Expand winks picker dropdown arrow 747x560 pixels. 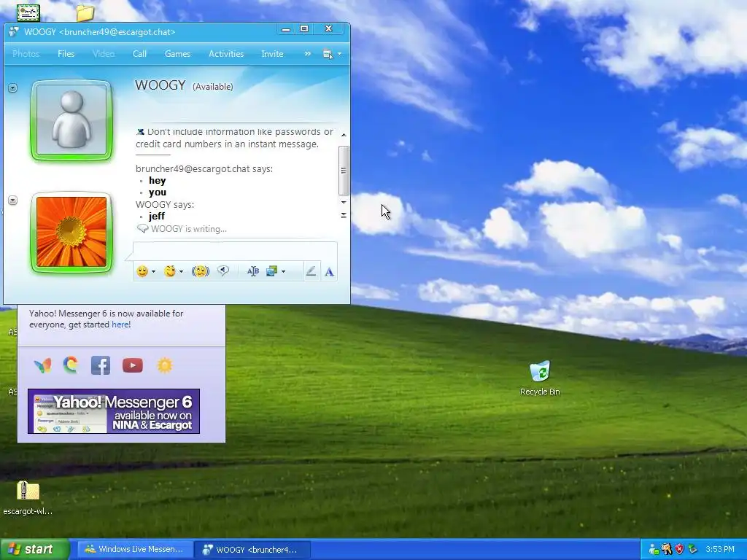(181, 272)
